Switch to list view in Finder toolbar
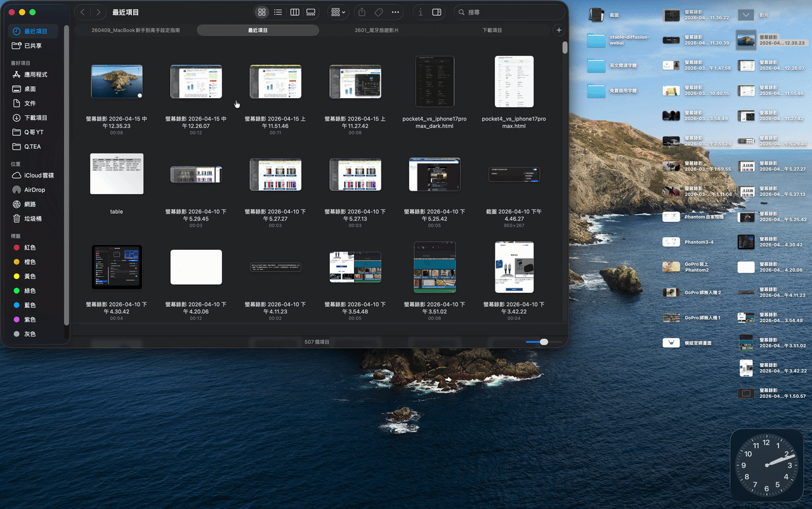 point(278,12)
